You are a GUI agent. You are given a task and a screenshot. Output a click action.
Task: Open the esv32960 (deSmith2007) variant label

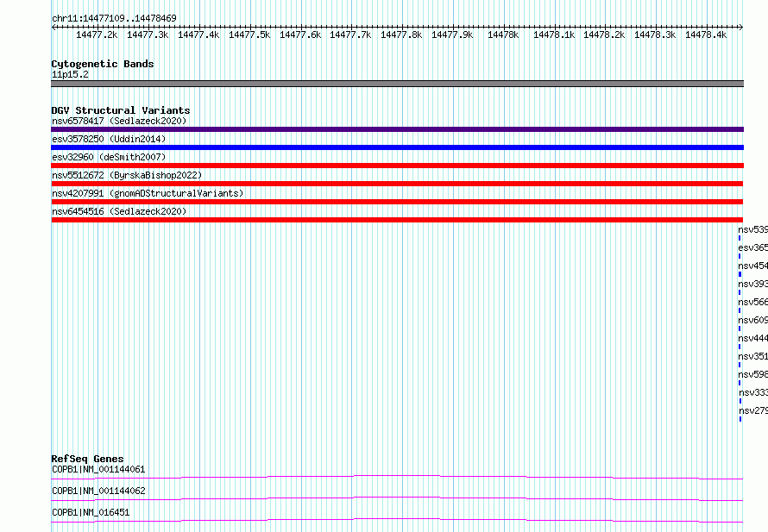109,157
